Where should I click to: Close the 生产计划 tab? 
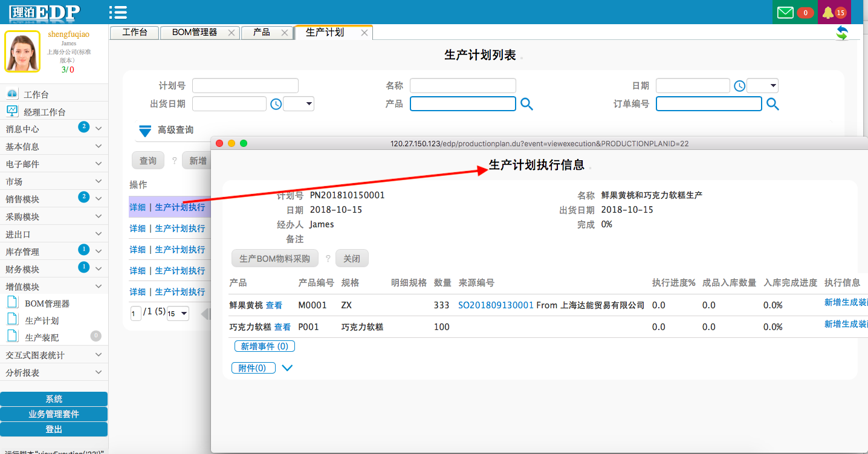click(364, 33)
